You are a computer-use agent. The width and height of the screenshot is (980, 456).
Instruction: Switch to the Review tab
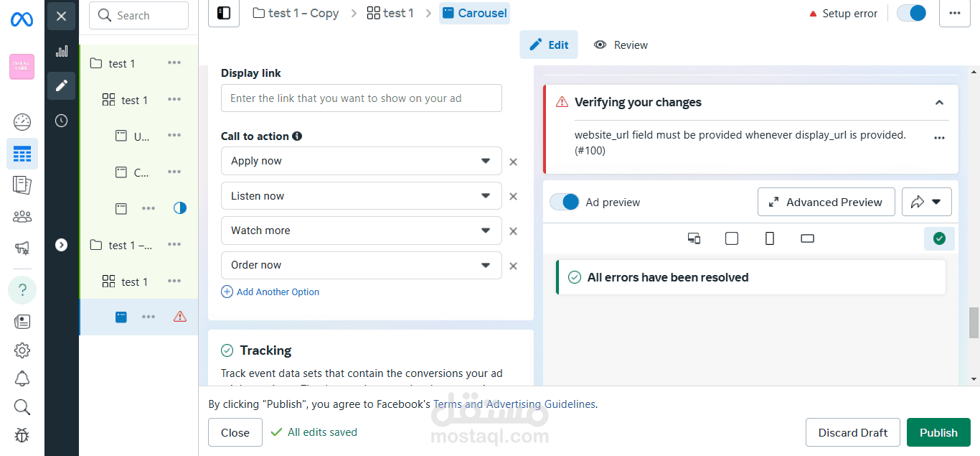click(621, 45)
